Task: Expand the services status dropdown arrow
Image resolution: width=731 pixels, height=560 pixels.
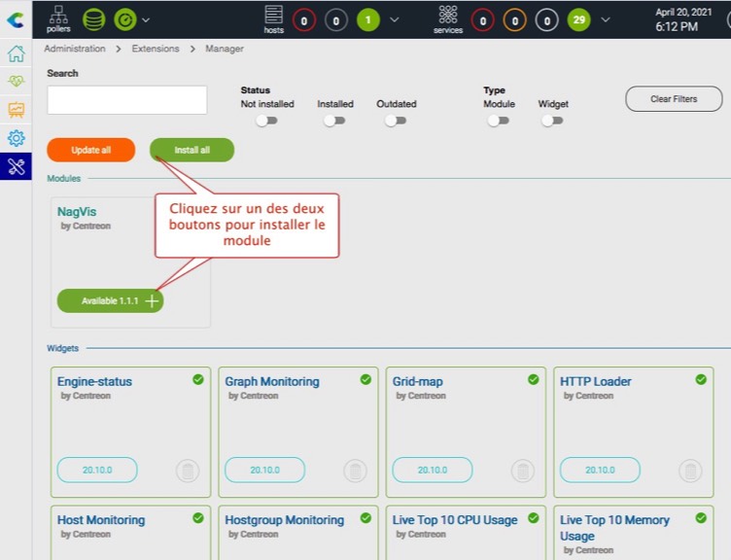Action: pyautogui.click(x=607, y=19)
